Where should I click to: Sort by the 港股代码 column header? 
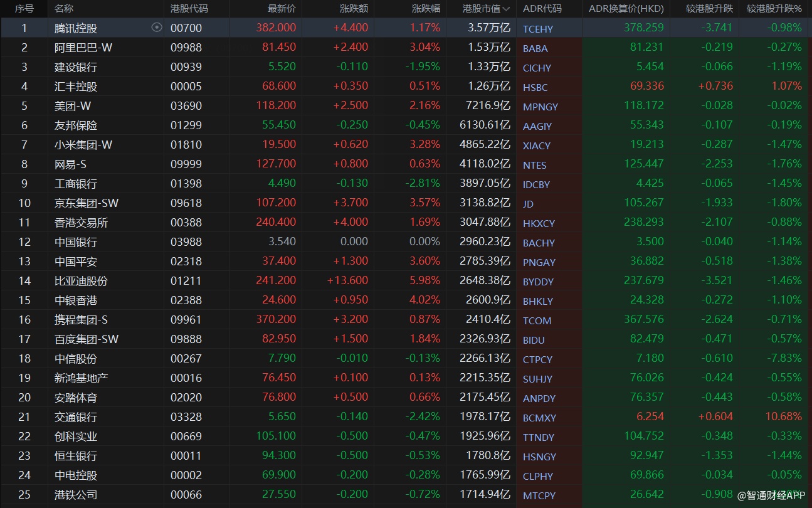pos(189,9)
